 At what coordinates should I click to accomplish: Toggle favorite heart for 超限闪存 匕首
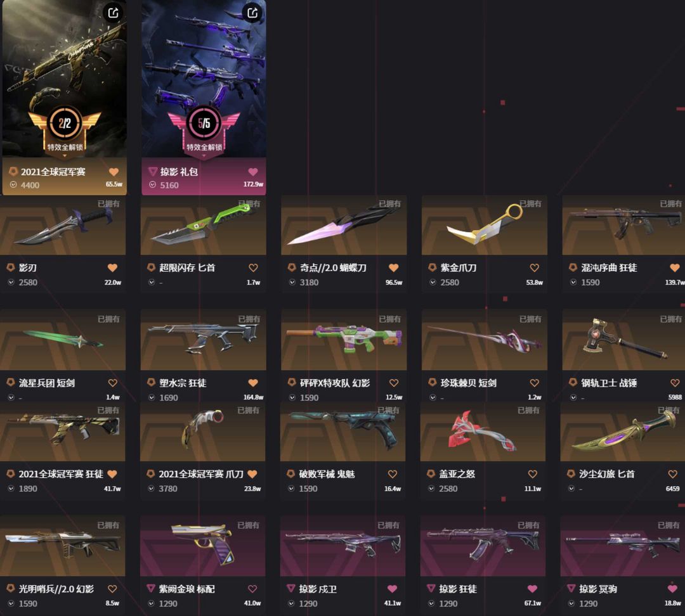pos(253,267)
